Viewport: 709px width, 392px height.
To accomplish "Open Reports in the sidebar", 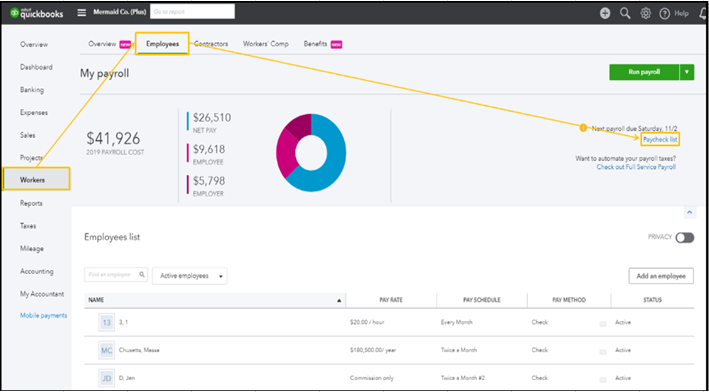I will (31, 203).
